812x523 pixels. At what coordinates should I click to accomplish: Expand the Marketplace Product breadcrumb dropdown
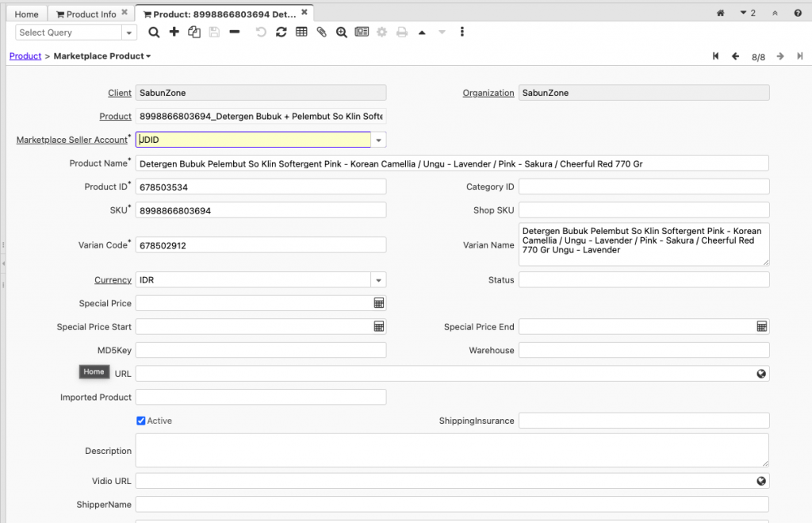(148, 56)
